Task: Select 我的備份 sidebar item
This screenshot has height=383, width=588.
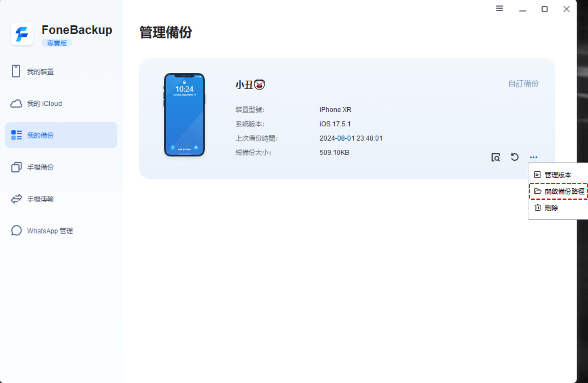Action: coord(62,135)
